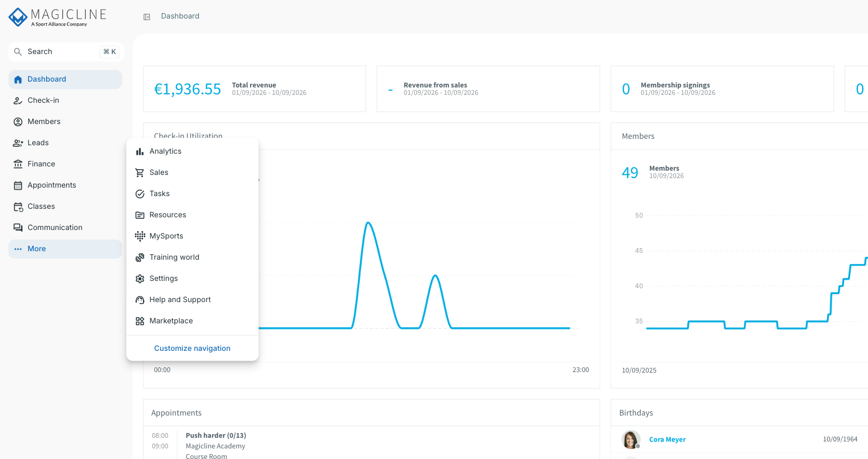Click the Classes icon

[x=18, y=207]
